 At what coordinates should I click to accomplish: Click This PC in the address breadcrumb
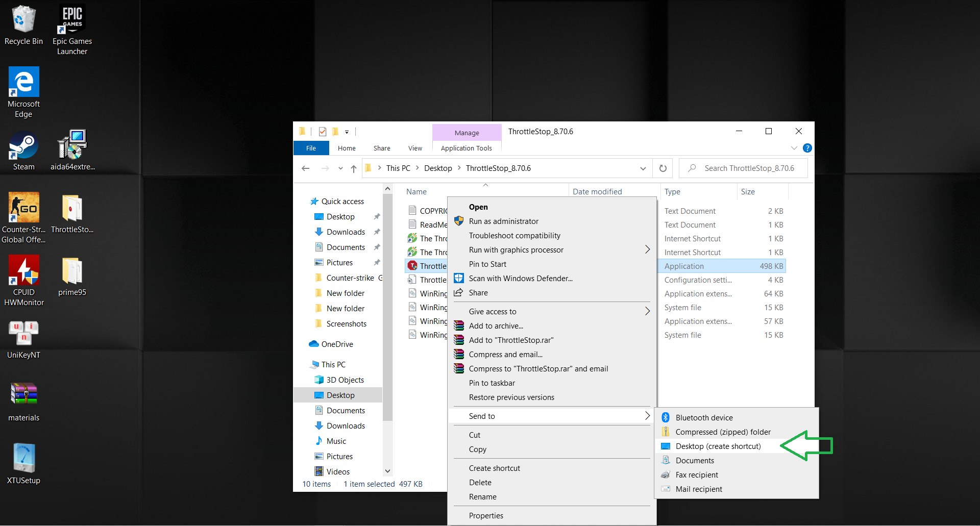click(398, 168)
